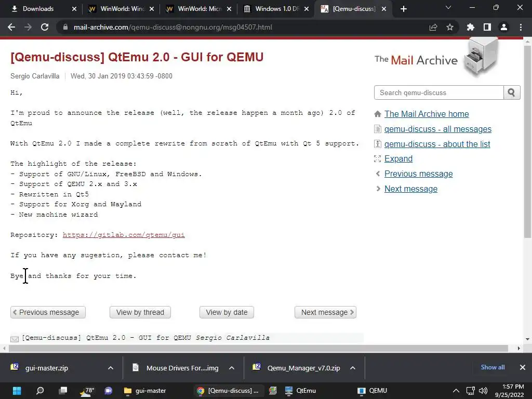Show hidden system tray icons
This screenshot has height=399, width=532.
click(x=456, y=391)
